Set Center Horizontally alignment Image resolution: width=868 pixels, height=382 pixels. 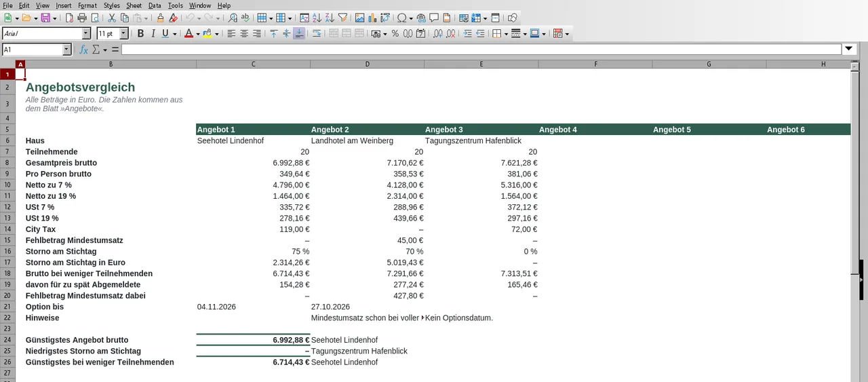pyautogui.click(x=244, y=33)
